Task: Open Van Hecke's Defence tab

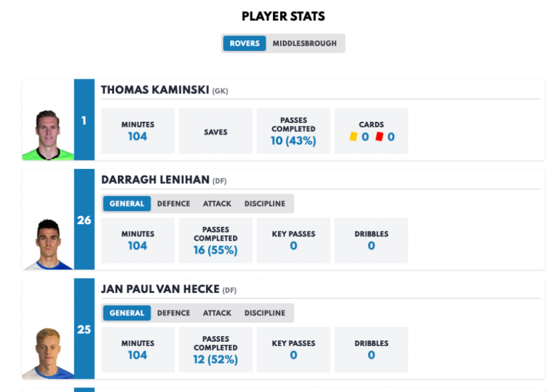Action: click(x=173, y=313)
